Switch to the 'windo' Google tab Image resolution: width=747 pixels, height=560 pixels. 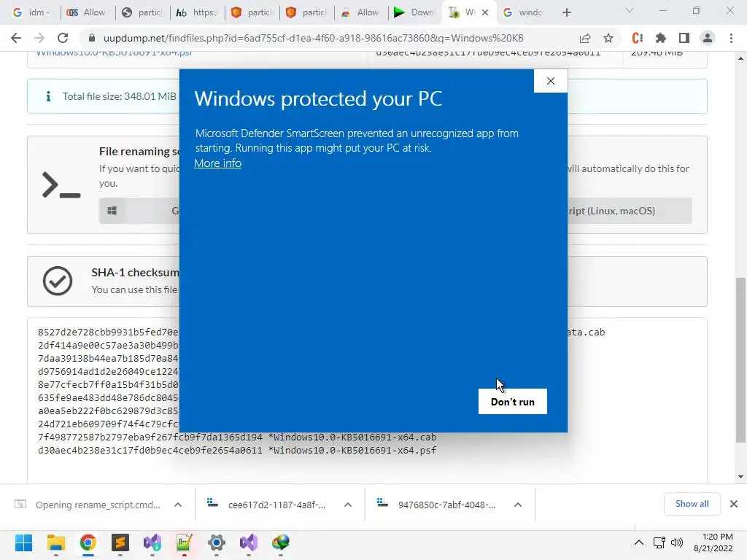pyautogui.click(x=524, y=12)
